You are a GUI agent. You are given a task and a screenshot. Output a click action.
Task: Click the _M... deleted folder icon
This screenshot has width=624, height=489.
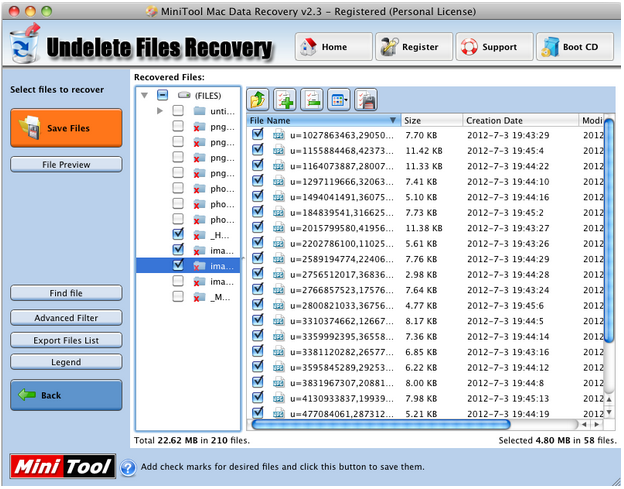199,298
